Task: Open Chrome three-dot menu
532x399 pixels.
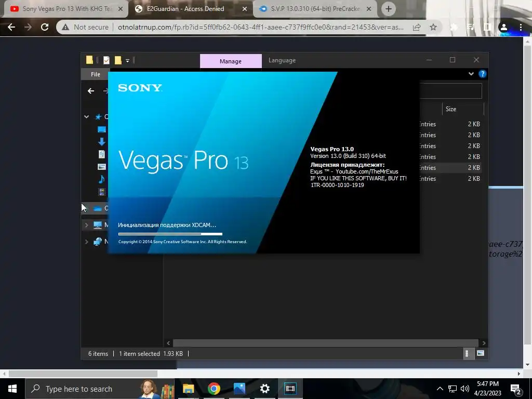Action: coord(521,27)
